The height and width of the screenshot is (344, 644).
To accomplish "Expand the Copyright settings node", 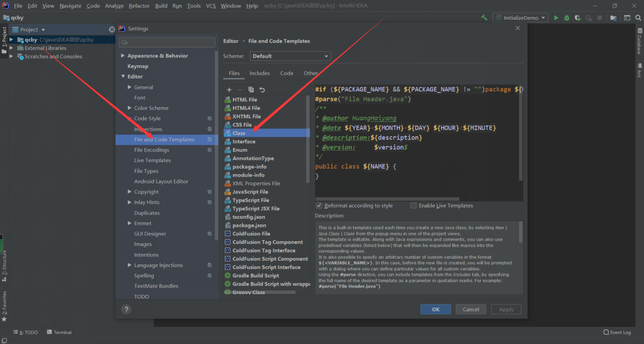I will [x=130, y=192].
